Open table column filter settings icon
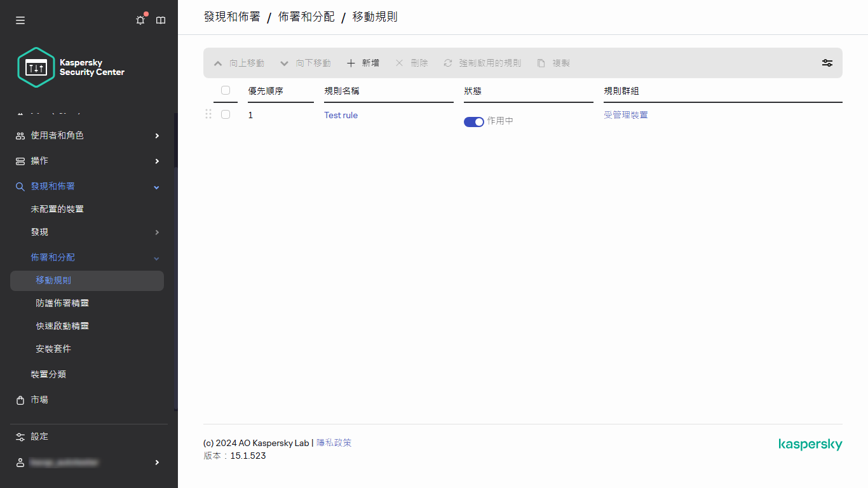 (827, 63)
